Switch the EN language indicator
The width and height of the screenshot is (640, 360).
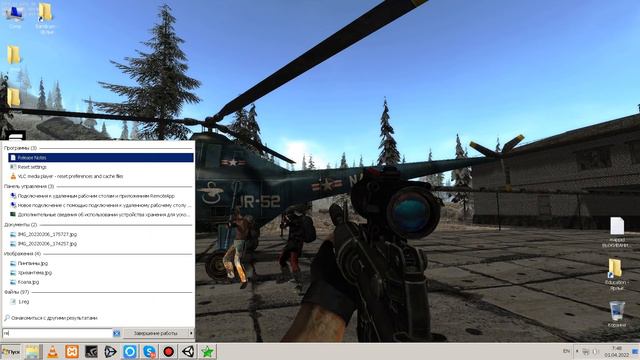point(567,351)
